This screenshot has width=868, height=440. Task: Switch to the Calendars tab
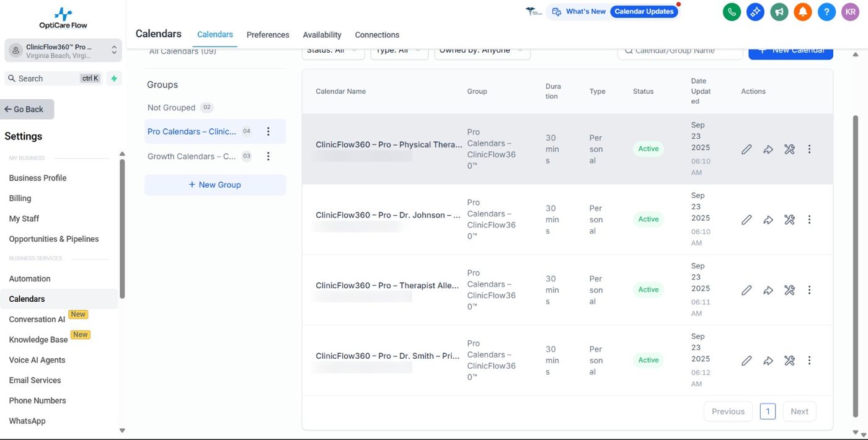[x=215, y=35]
